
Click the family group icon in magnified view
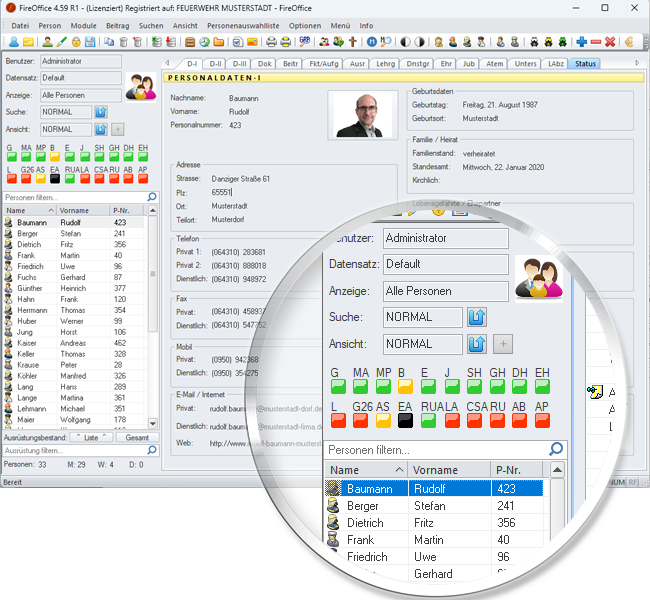539,278
